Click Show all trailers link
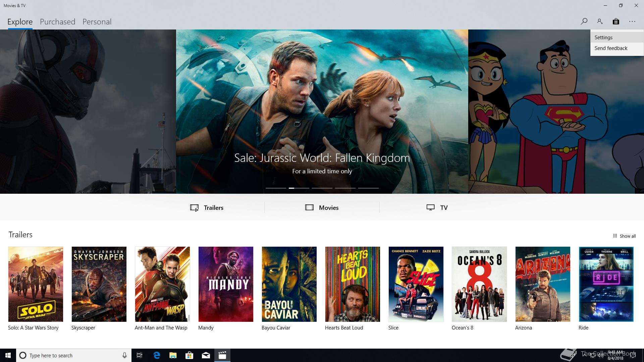The image size is (644, 362). (x=624, y=236)
